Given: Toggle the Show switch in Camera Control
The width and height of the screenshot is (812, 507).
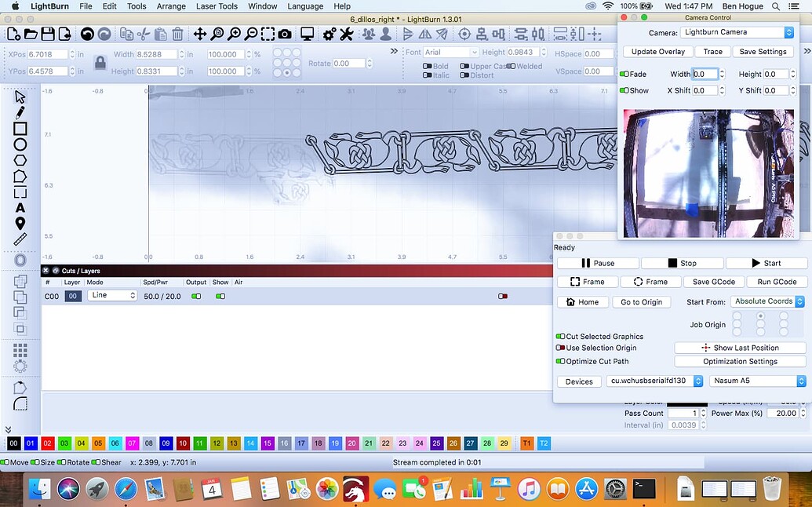Looking at the screenshot, I should (x=624, y=90).
